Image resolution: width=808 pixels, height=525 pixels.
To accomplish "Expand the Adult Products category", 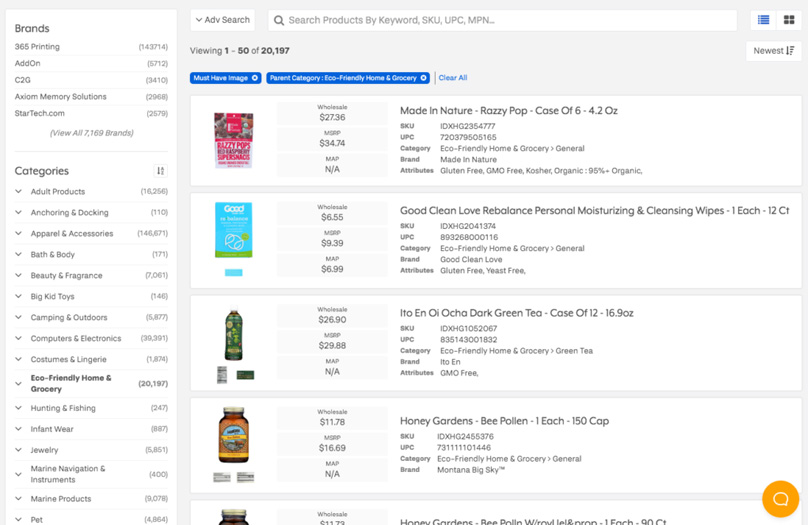I will point(19,192).
